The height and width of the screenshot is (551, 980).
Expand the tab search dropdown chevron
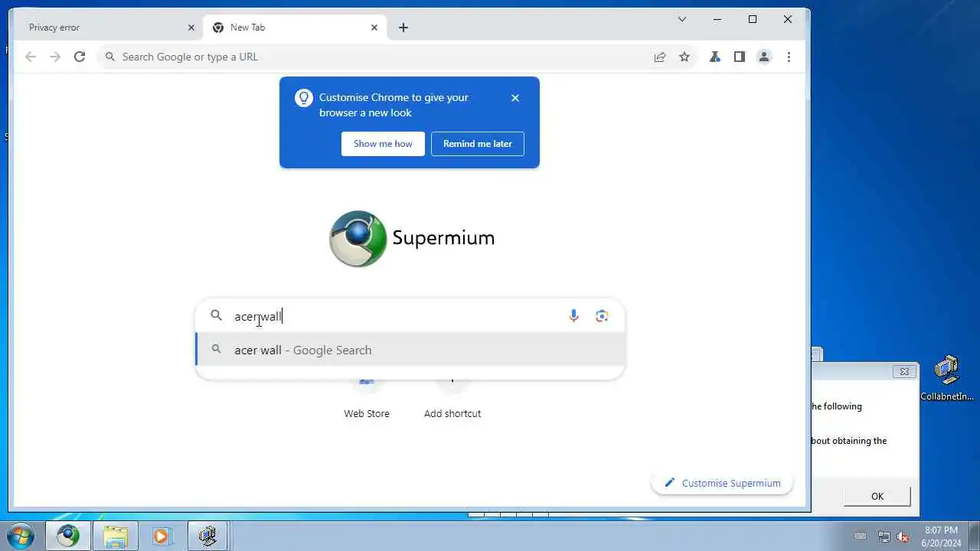click(682, 19)
